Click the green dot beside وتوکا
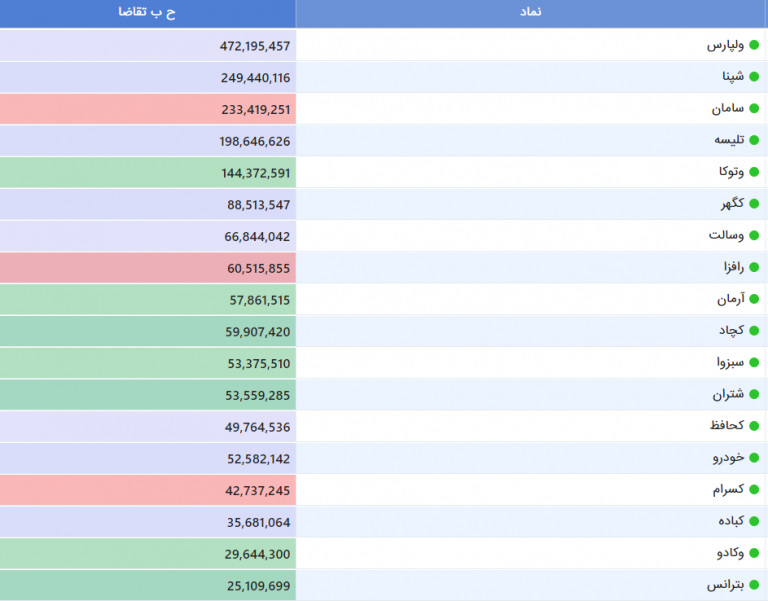The image size is (768, 601). [x=755, y=173]
